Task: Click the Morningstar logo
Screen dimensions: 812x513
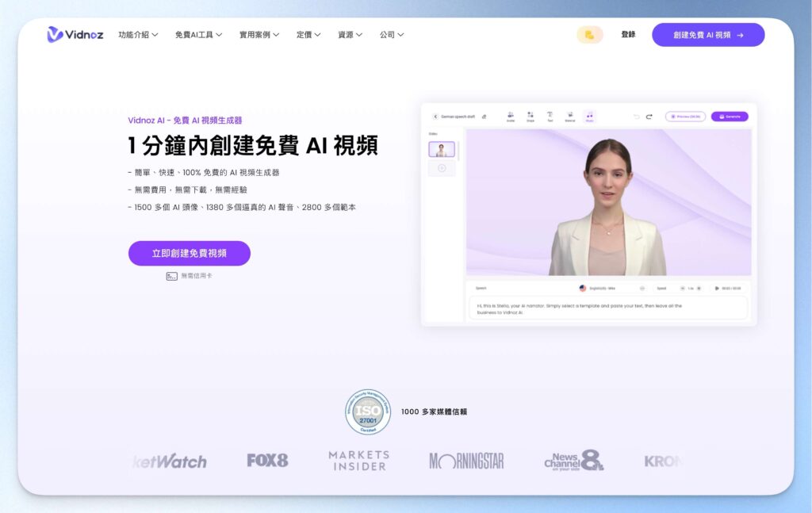Action: 466,461
